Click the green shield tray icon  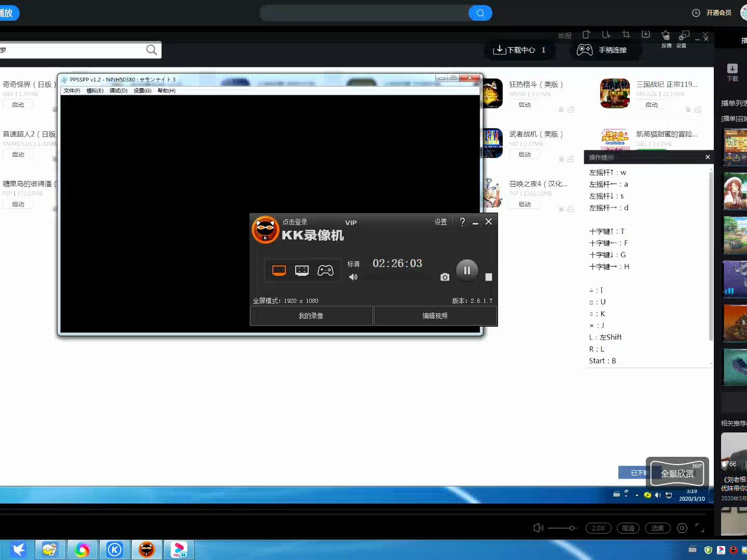coord(708,550)
